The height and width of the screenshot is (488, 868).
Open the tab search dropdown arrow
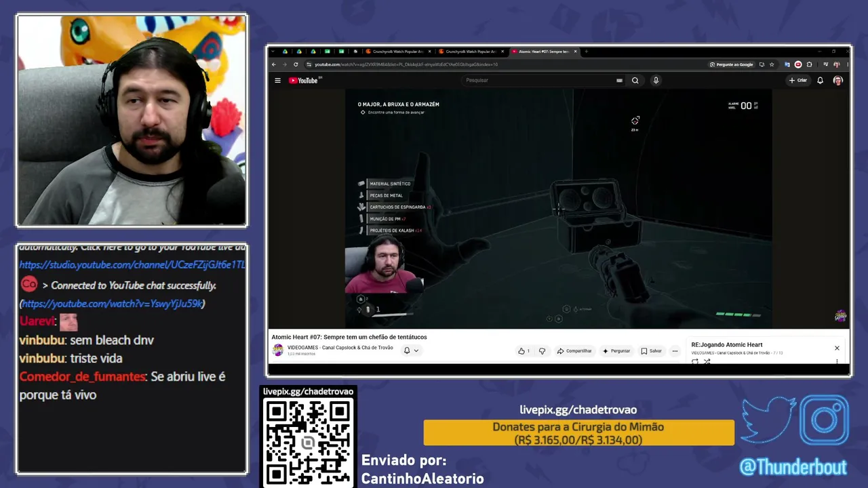tap(273, 52)
